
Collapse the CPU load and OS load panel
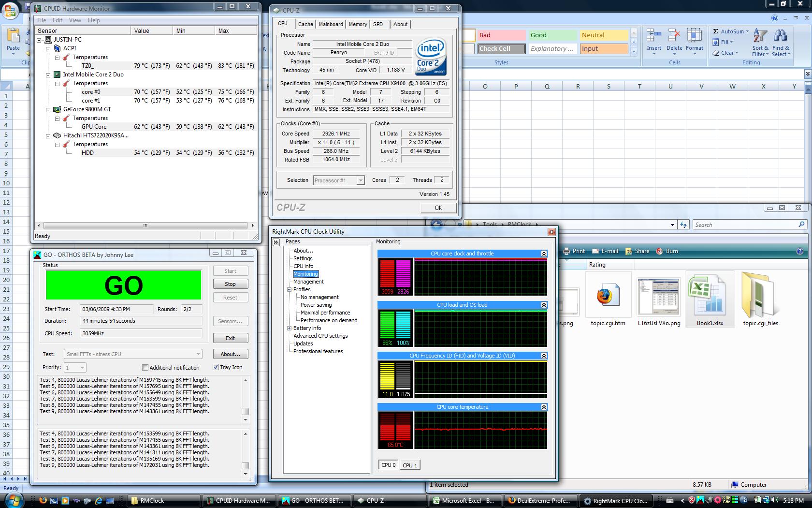(x=544, y=305)
